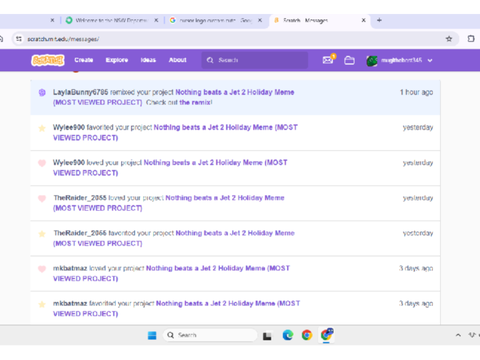480x360 pixels.
Task: Click the Scratch search field
Action: [255, 60]
